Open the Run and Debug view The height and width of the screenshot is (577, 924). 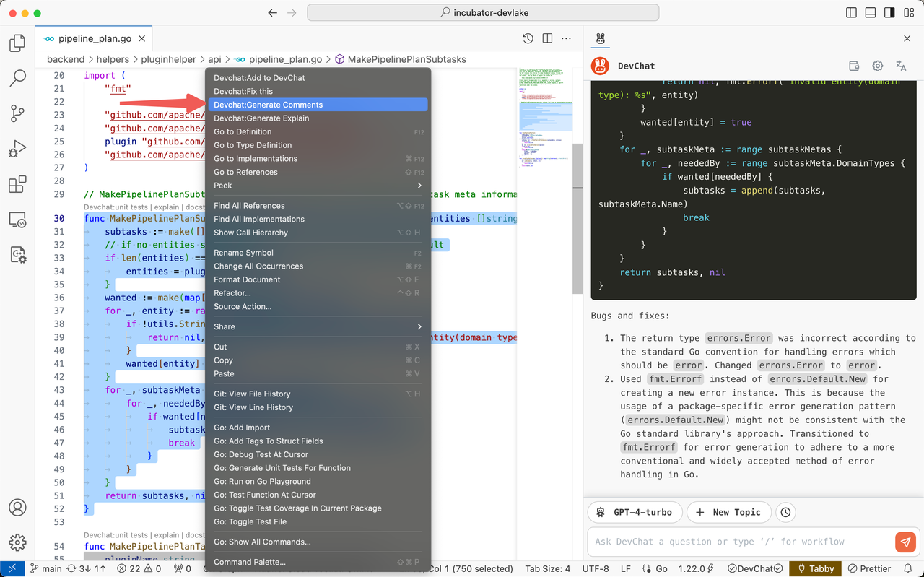coord(17,149)
